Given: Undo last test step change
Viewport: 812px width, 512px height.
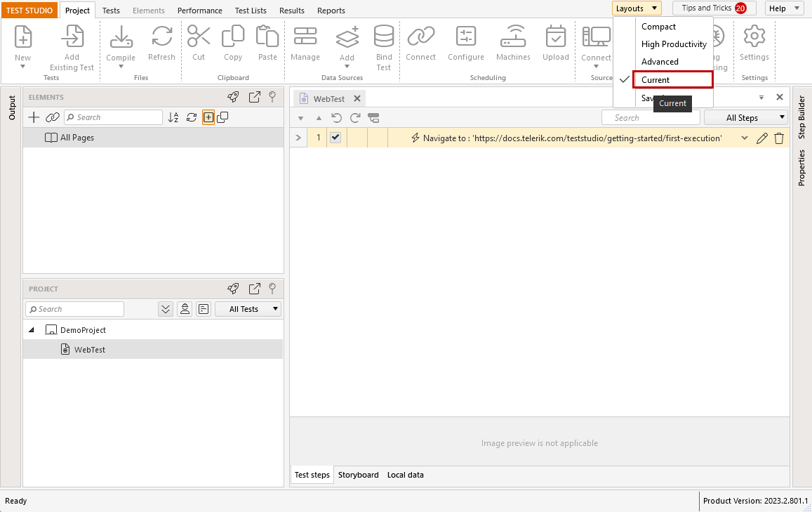Looking at the screenshot, I should (337, 117).
